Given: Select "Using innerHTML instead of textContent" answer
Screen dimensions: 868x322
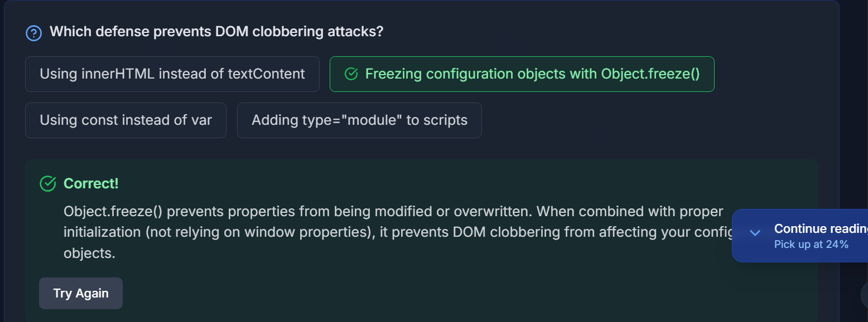Looking at the screenshot, I should 172,74.
